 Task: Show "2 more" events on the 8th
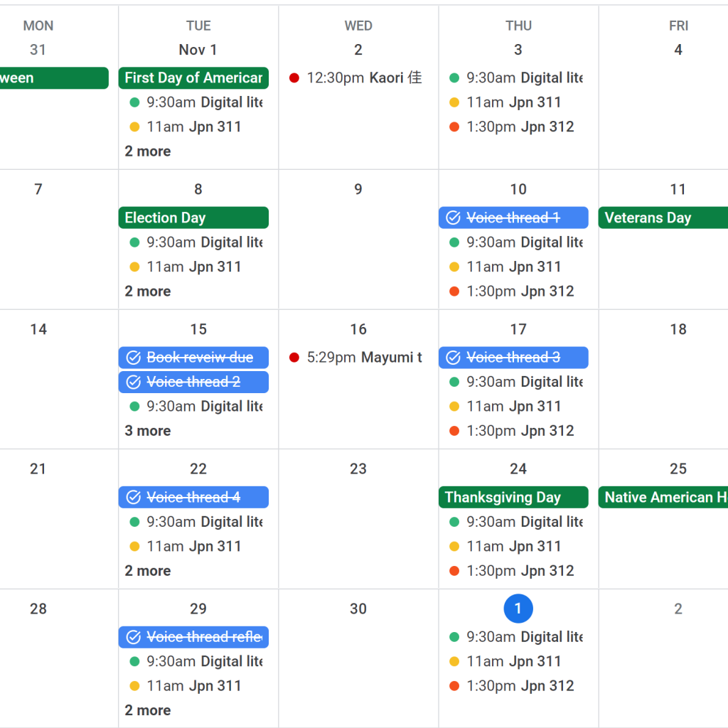(148, 291)
